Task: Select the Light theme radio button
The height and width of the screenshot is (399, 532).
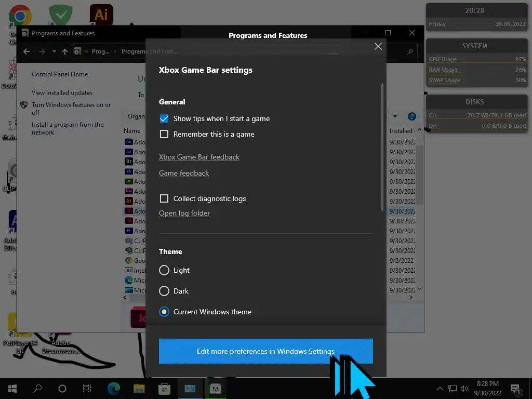Action: 164,270
